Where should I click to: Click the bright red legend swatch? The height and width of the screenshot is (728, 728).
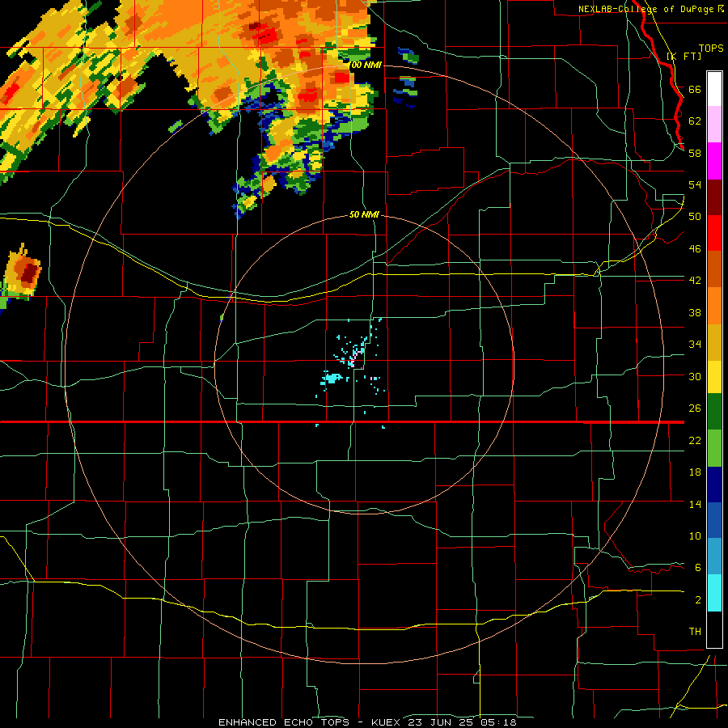click(714, 233)
